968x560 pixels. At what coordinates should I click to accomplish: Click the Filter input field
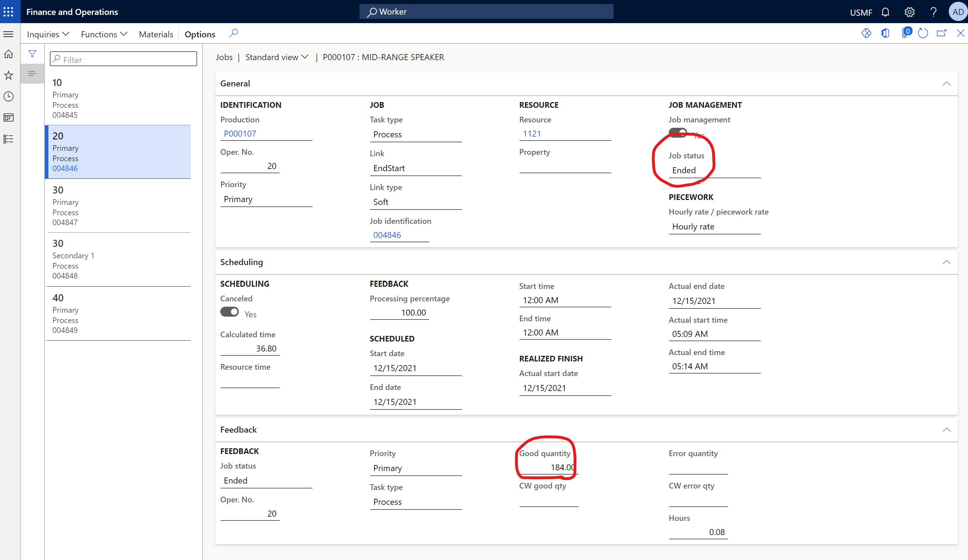pos(124,59)
